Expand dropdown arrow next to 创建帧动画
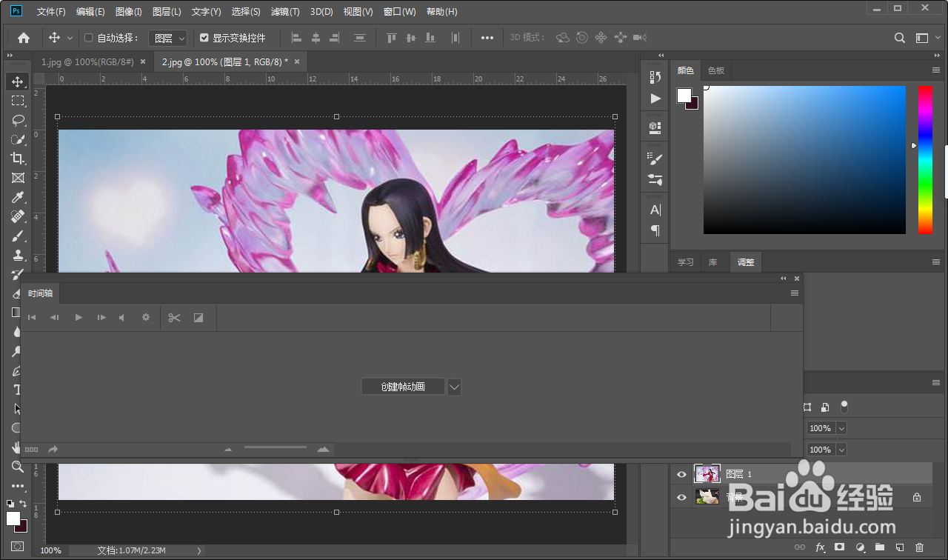The width and height of the screenshot is (948, 560). [455, 387]
